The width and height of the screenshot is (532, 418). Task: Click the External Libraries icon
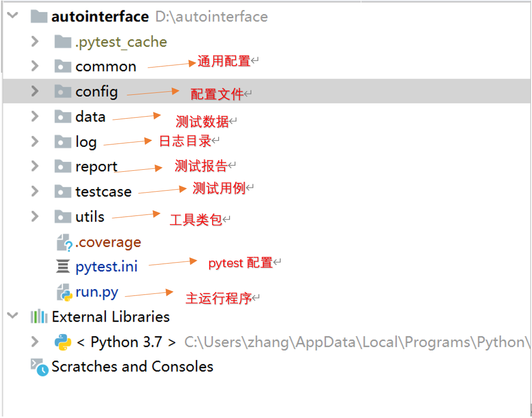click(39, 317)
